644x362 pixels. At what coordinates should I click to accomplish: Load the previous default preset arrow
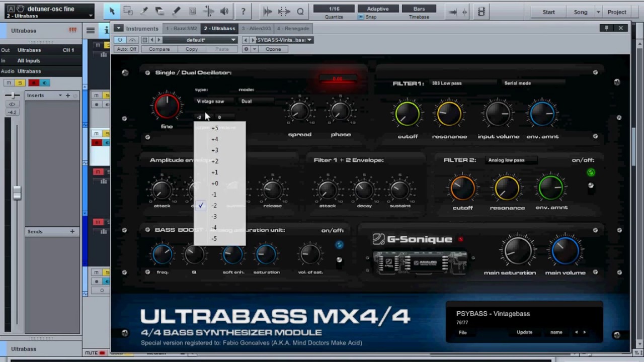[x=152, y=40]
